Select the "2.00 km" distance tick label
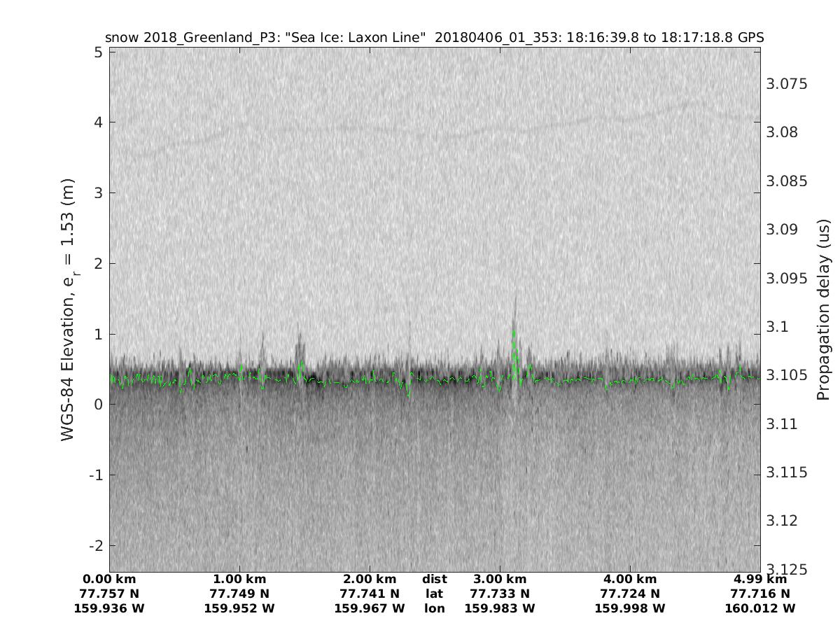The width and height of the screenshot is (840, 630). [370, 579]
